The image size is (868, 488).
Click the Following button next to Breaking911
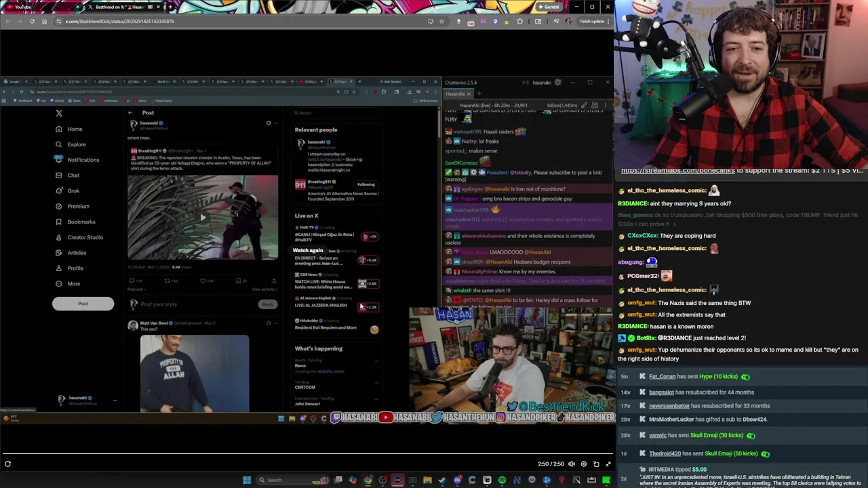coord(366,184)
